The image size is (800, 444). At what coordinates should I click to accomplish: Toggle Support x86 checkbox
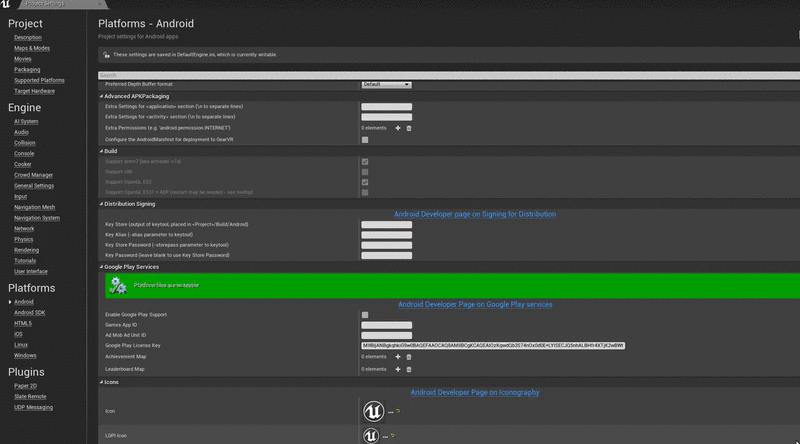[365, 172]
